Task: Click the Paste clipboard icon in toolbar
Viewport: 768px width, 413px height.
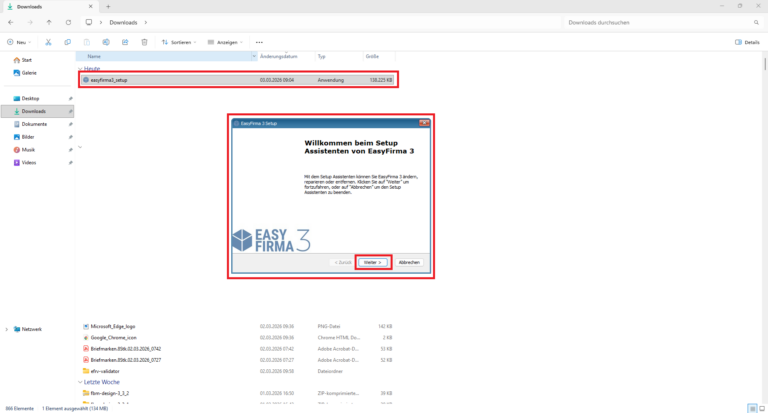Action: tap(87, 42)
